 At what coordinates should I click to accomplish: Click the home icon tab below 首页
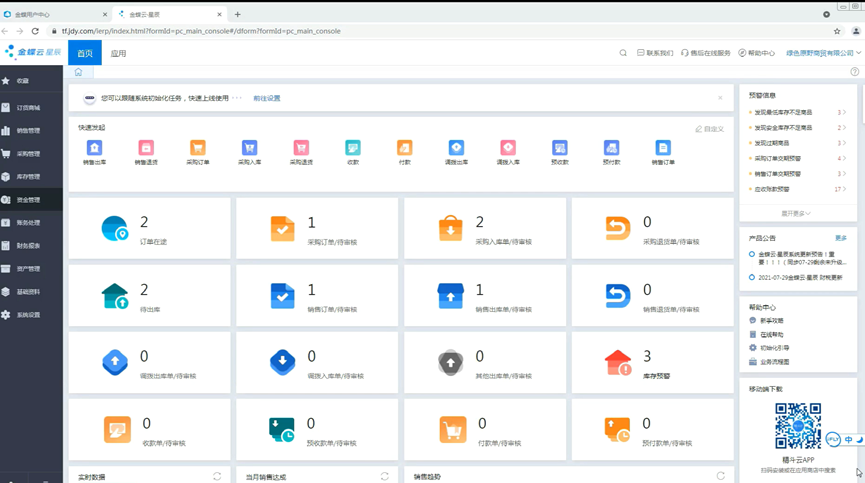78,72
